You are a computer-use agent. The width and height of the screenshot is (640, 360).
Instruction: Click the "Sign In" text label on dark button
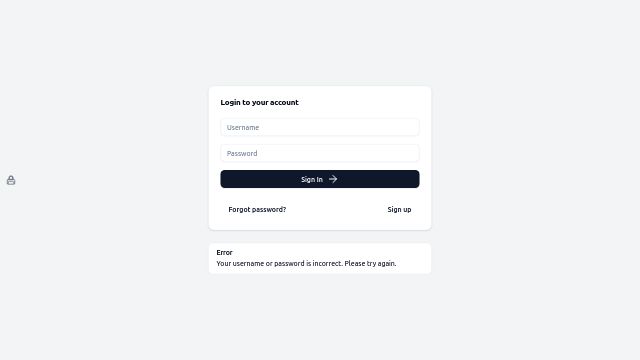pyautogui.click(x=312, y=180)
